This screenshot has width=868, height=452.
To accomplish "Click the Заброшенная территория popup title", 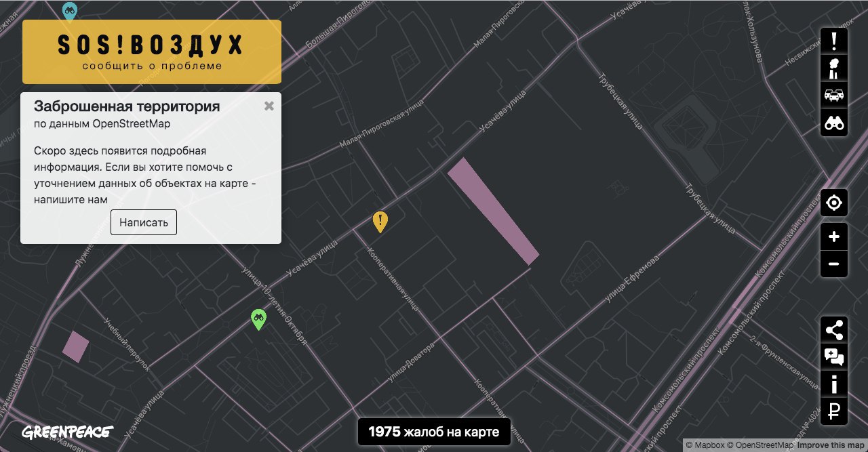I will (127, 106).
